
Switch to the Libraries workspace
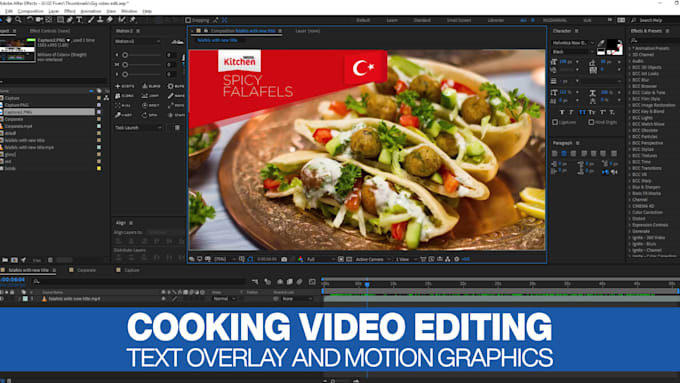tap(496, 20)
